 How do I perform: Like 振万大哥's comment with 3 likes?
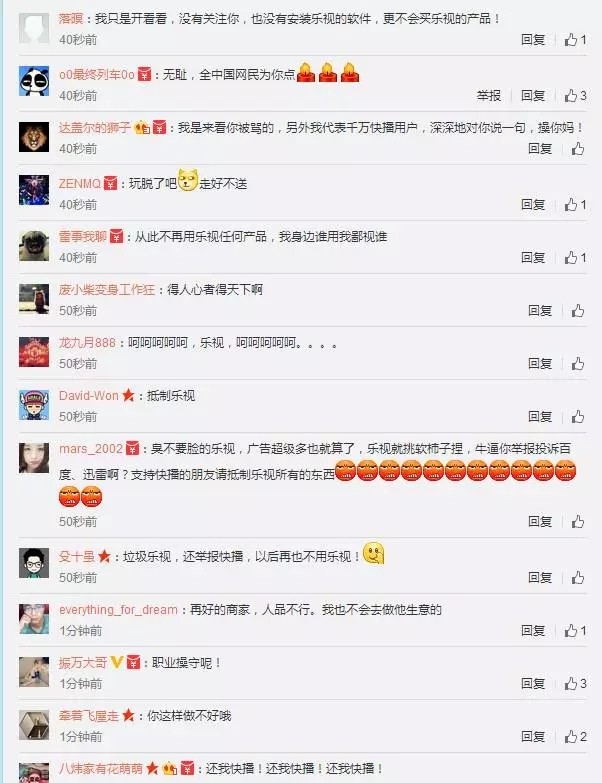(x=576, y=683)
